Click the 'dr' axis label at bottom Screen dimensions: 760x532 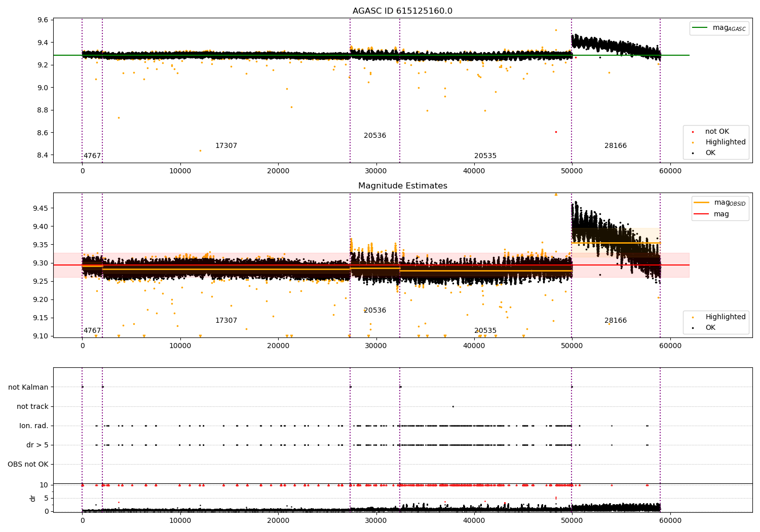(33, 498)
